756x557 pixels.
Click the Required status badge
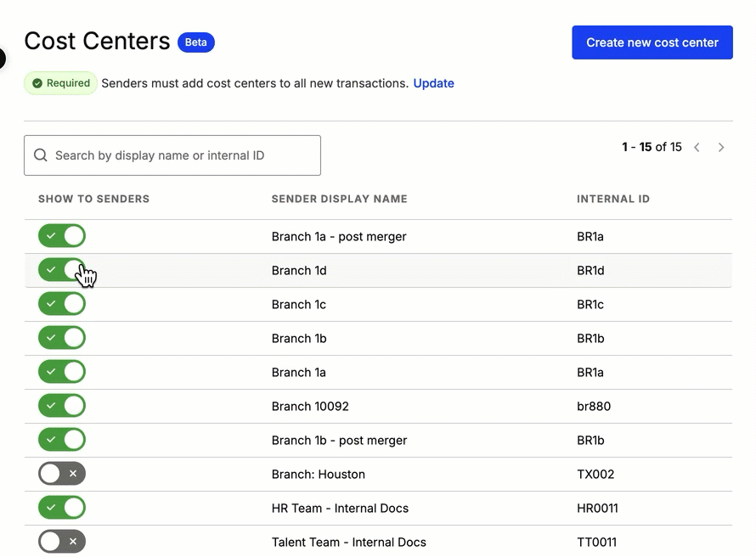[x=61, y=83]
